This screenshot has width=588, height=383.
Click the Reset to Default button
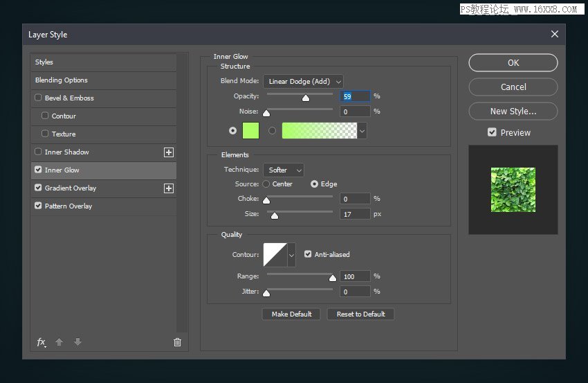[360, 314]
